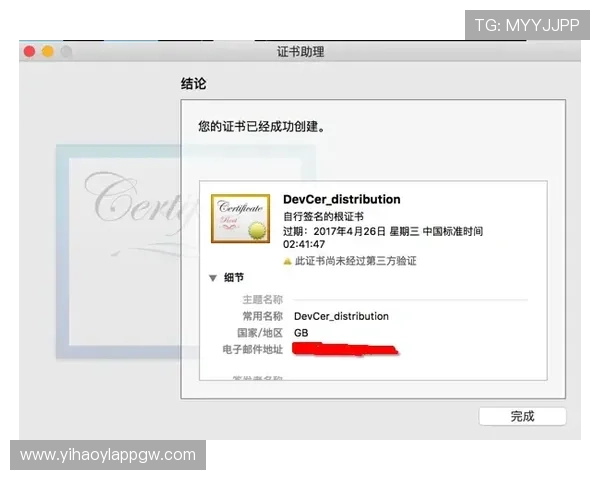Viewport: 600px width, 480px height.
Task: Click the expiry date 2017年4月26日 line
Action: point(383,232)
